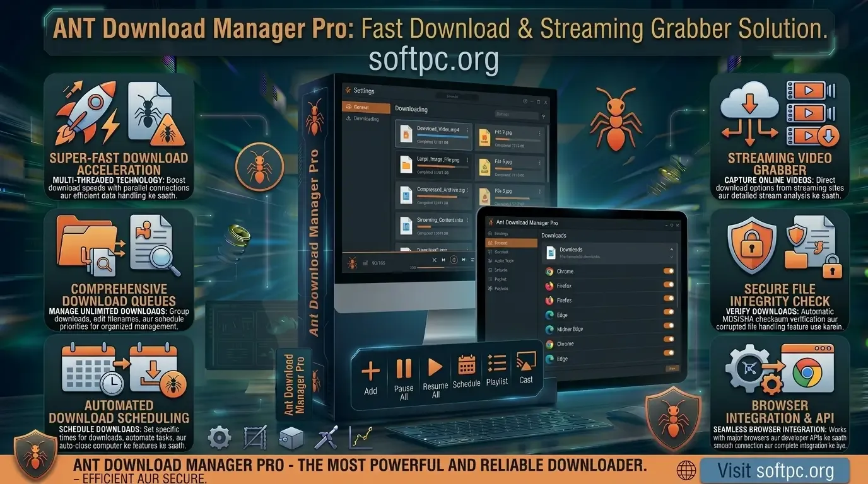868x484 pixels.
Task: Open the Schedule calendar icon
Action: click(x=467, y=365)
